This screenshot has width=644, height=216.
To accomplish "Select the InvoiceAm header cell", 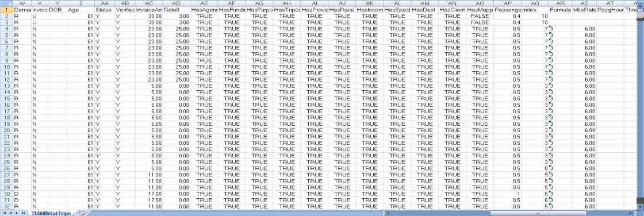I will [149, 9].
